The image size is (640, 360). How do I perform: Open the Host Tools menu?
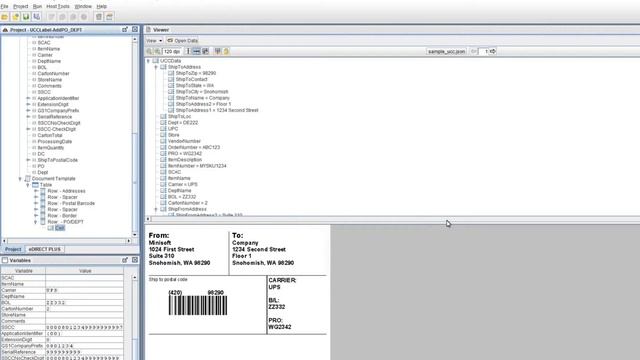[x=58, y=7]
